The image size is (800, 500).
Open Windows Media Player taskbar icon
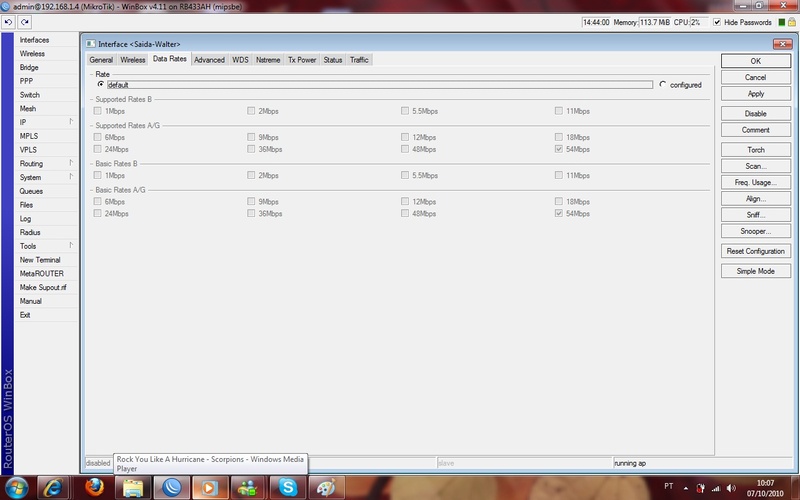pyautogui.click(x=209, y=488)
